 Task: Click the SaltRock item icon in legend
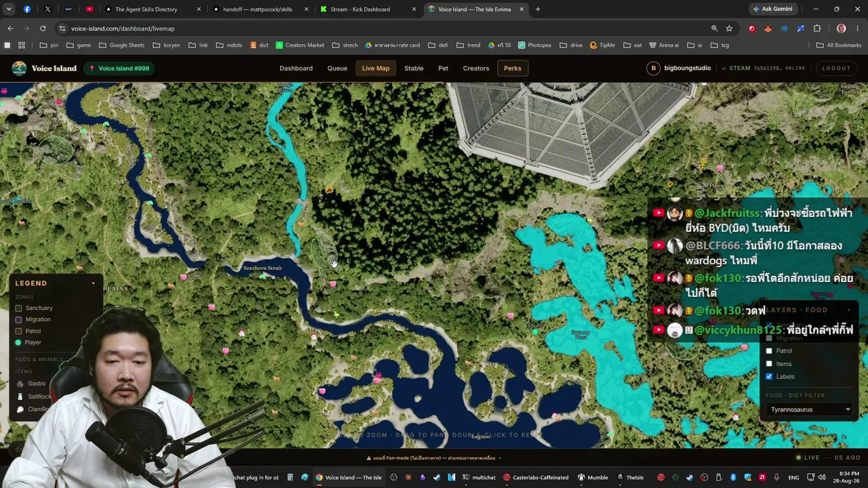click(x=20, y=396)
